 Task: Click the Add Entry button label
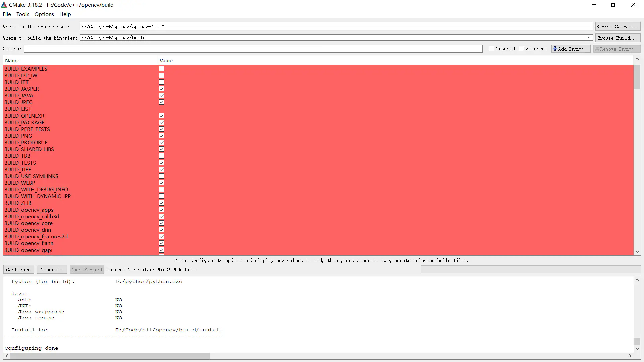click(571, 49)
